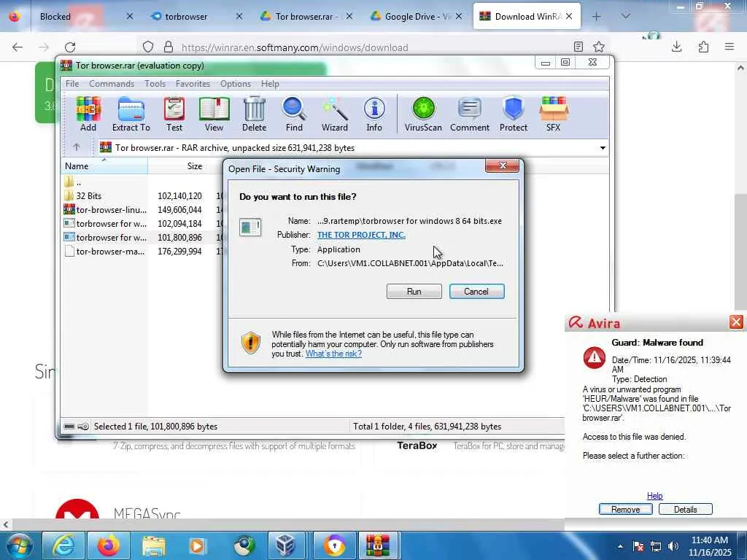Open Firefox downloads panel
This screenshot has width=747, height=560.
[x=676, y=47]
